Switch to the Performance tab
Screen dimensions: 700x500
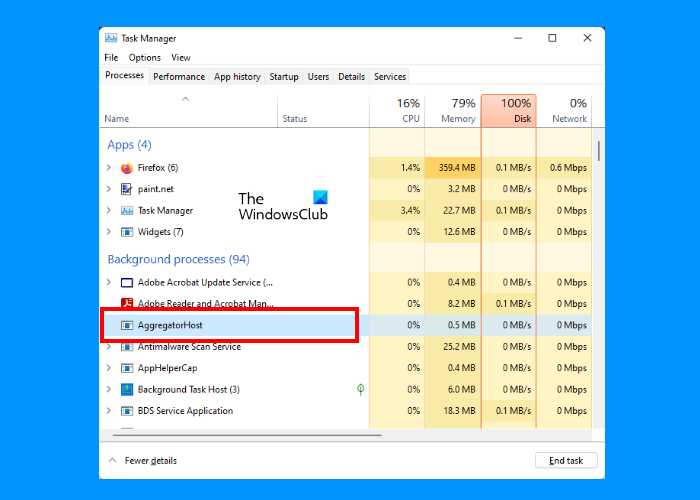click(x=179, y=77)
